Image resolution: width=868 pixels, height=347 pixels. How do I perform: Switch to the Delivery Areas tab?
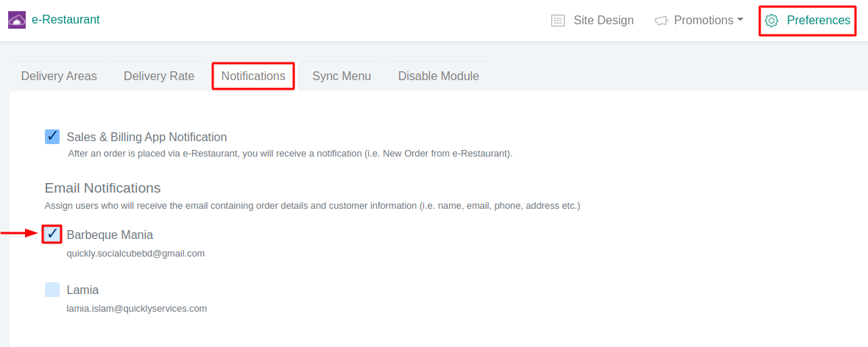(59, 76)
